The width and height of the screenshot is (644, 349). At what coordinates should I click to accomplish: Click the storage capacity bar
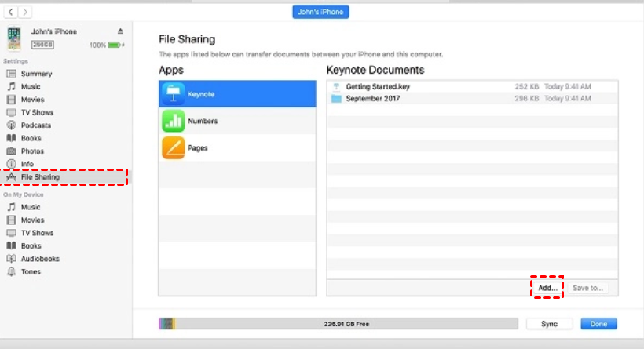tap(338, 323)
